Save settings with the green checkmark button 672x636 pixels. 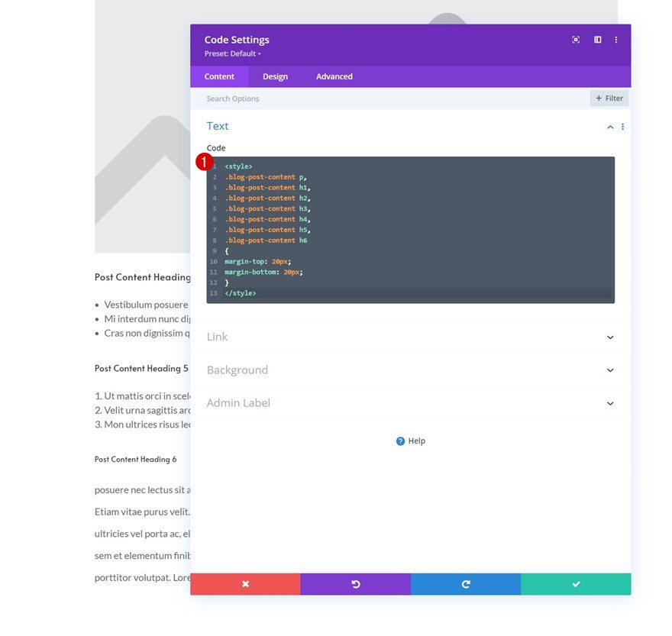[x=576, y=583]
